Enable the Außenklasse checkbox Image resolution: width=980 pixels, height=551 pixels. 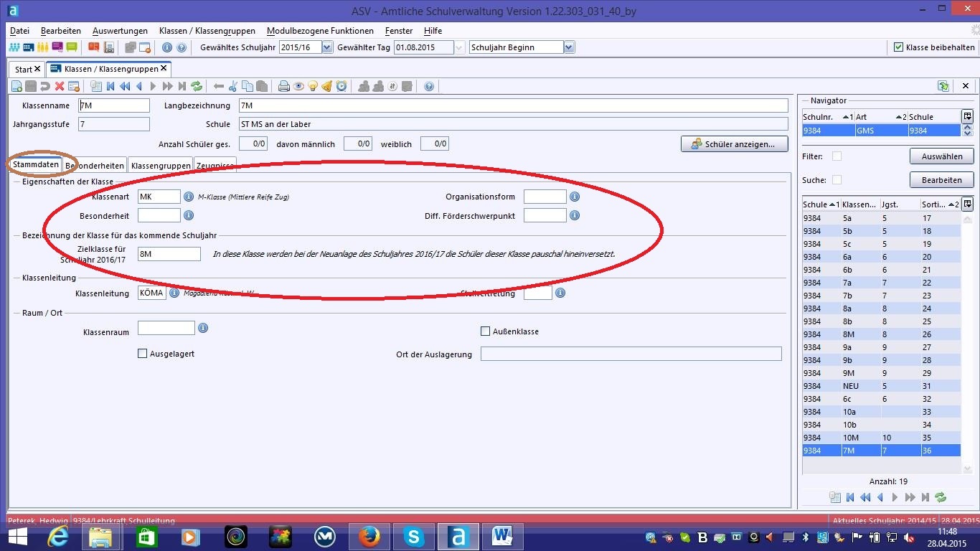tap(486, 331)
